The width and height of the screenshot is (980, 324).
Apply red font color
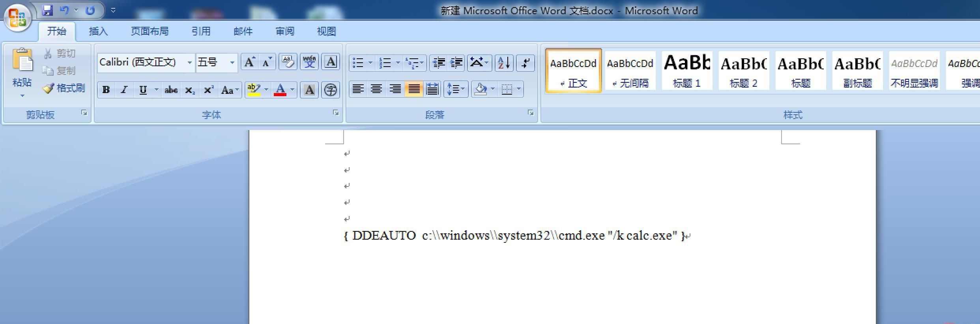tap(280, 90)
